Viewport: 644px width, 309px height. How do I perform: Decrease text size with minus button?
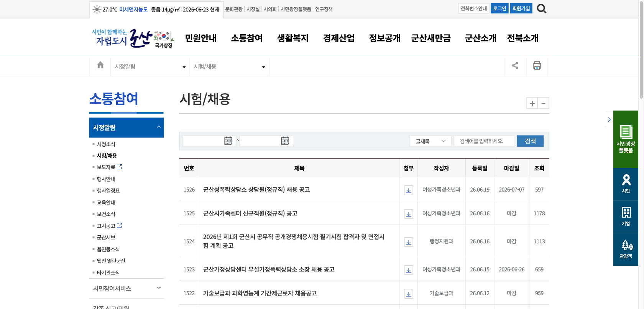pyautogui.click(x=544, y=103)
